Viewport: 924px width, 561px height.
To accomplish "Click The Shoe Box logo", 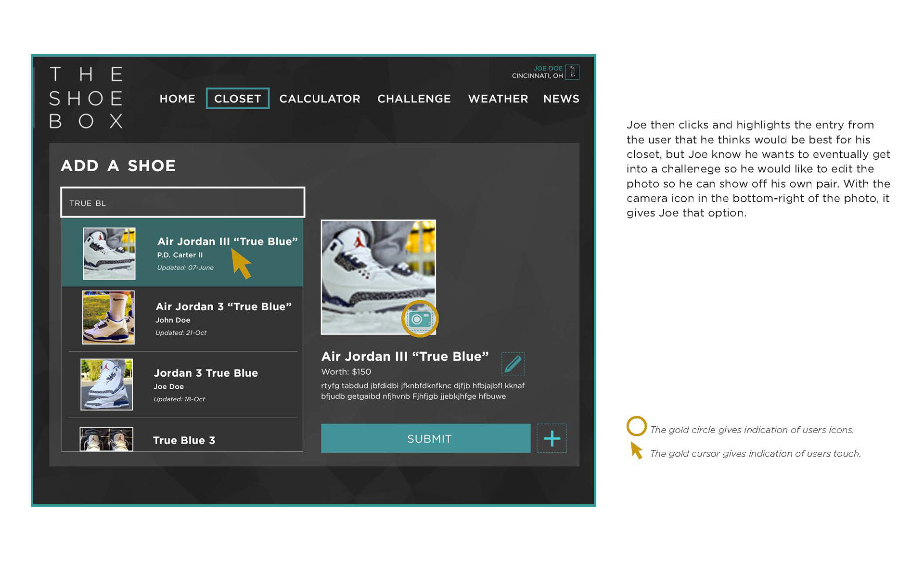I will click(x=86, y=98).
